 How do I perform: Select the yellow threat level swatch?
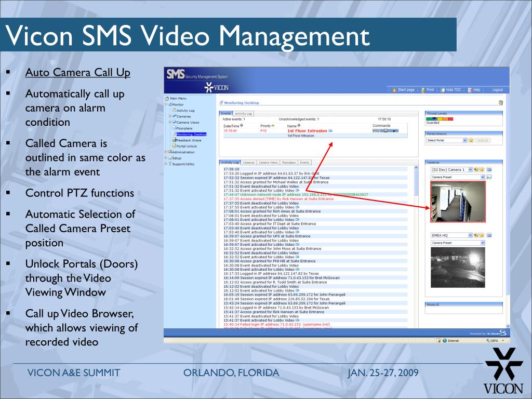click(440, 119)
